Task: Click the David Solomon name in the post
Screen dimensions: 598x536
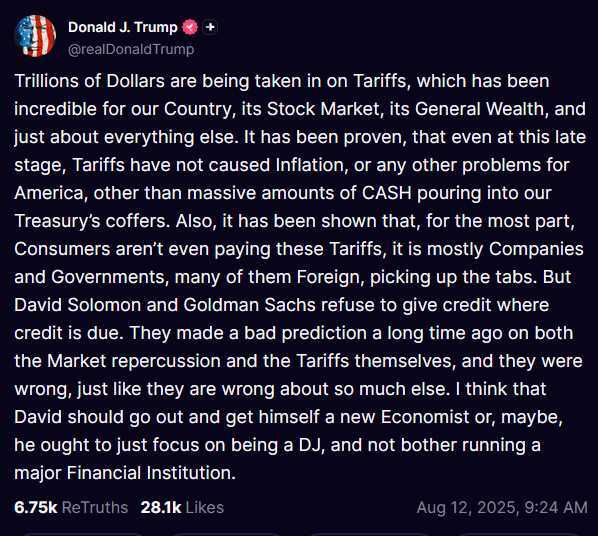Action: point(78,305)
